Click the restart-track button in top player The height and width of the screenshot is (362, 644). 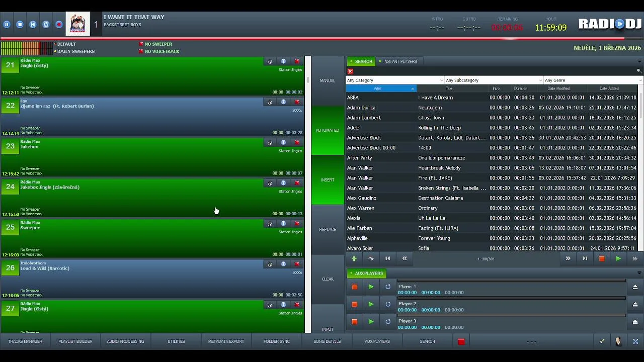33,24
